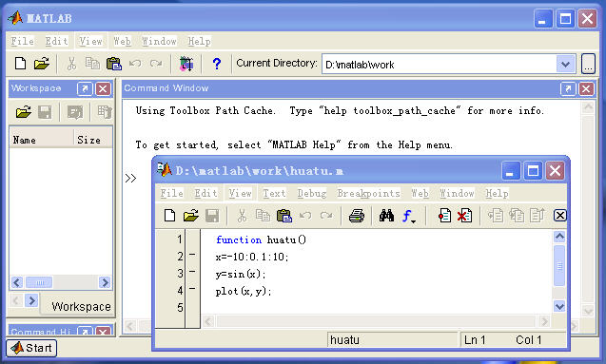
Task: Toggle the breakpoint dash on line 4
Action: click(192, 289)
